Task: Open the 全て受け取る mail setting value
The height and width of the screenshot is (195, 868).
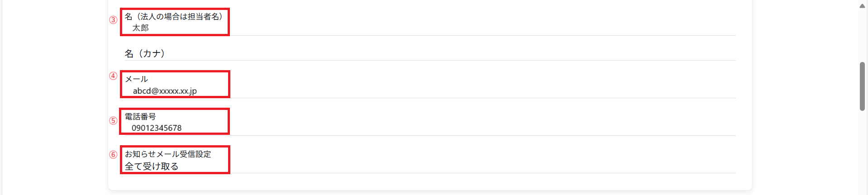Action: tap(152, 166)
